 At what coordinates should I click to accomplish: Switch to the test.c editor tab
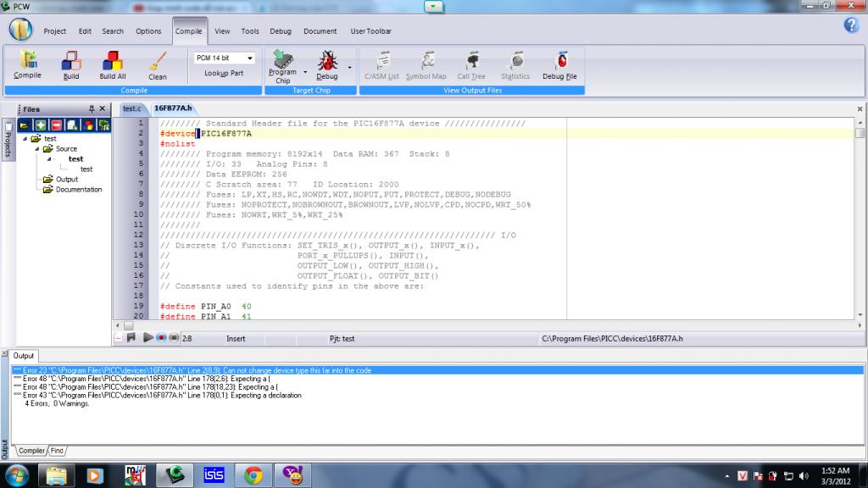pos(132,108)
